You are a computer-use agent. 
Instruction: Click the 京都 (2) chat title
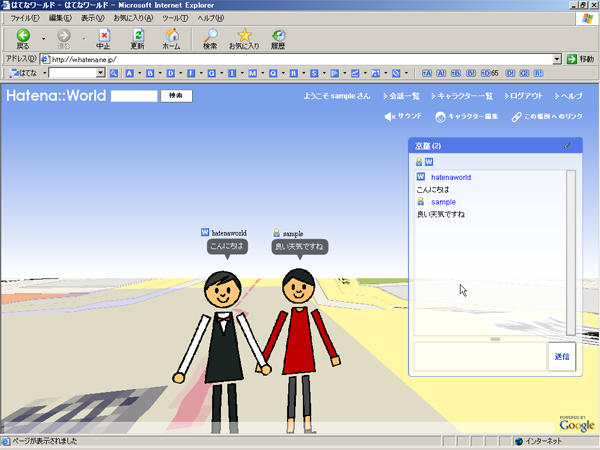click(x=428, y=146)
